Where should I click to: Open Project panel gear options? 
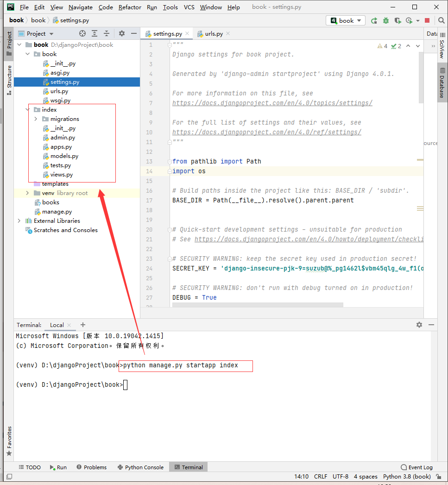pos(122,33)
